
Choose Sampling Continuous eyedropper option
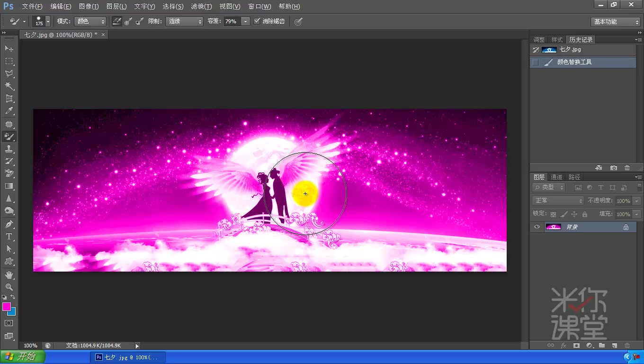pyautogui.click(x=117, y=21)
